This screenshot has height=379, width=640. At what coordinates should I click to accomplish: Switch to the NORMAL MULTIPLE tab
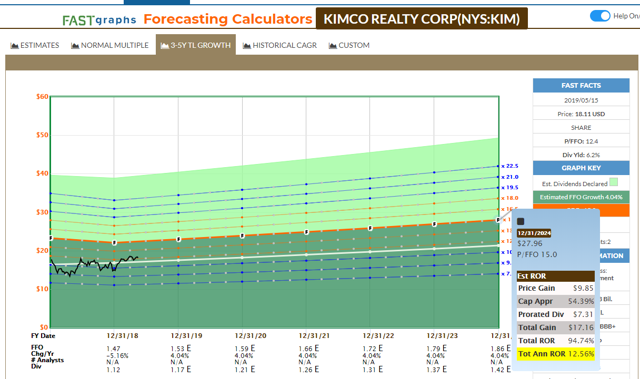tap(110, 45)
